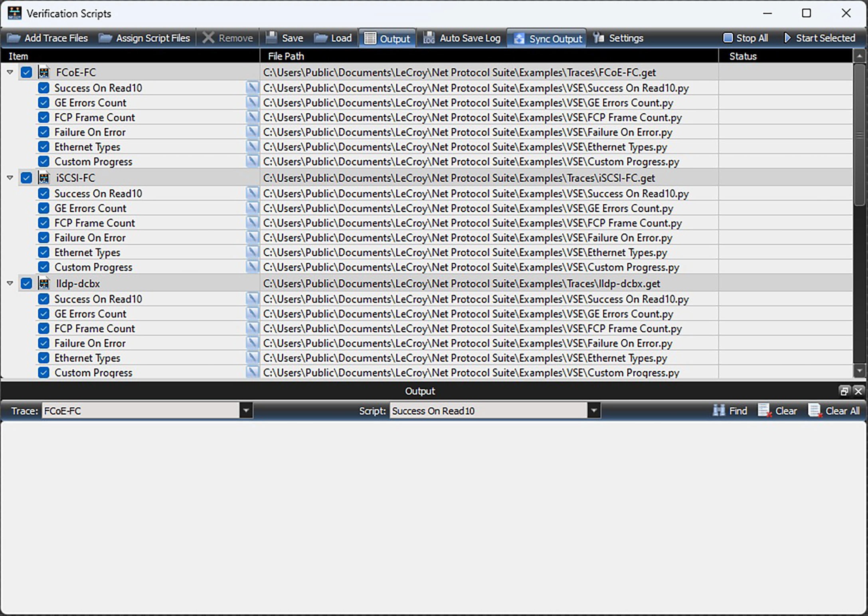Click edit-script icon for iSCSI-FC Ethernet Types
Viewport: 868px width, 616px height.
point(252,252)
